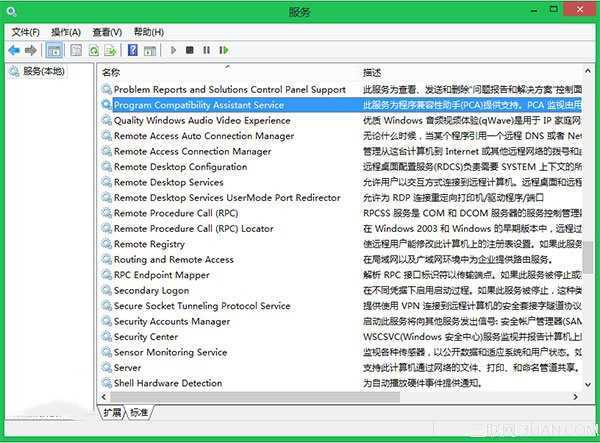Screen dimensions: 600x443
Task: Toggle the show/hide console tree icon
Action: (54, 50)
